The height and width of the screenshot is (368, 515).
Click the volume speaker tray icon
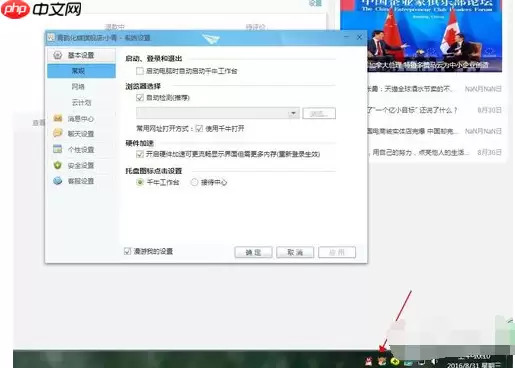tap(434, 362)
